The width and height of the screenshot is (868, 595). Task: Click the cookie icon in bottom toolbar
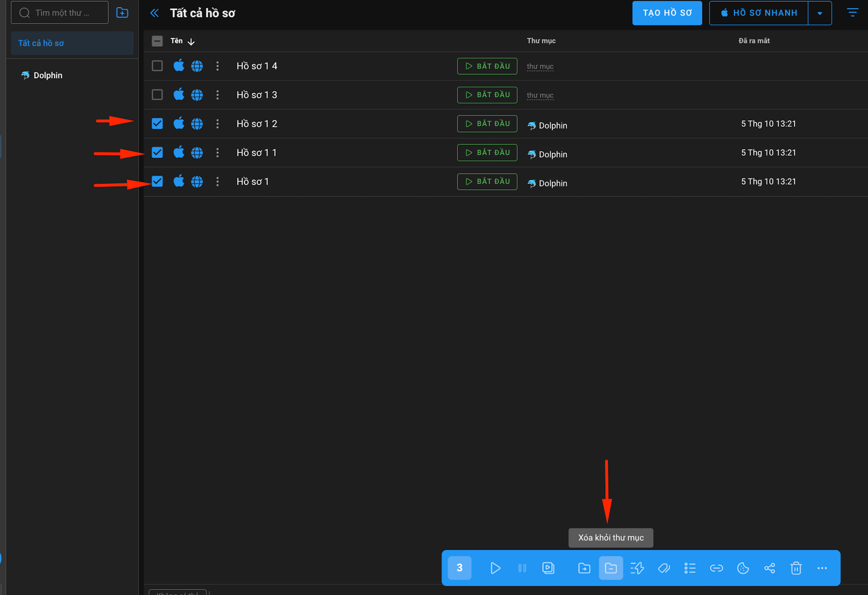(743, 568)
